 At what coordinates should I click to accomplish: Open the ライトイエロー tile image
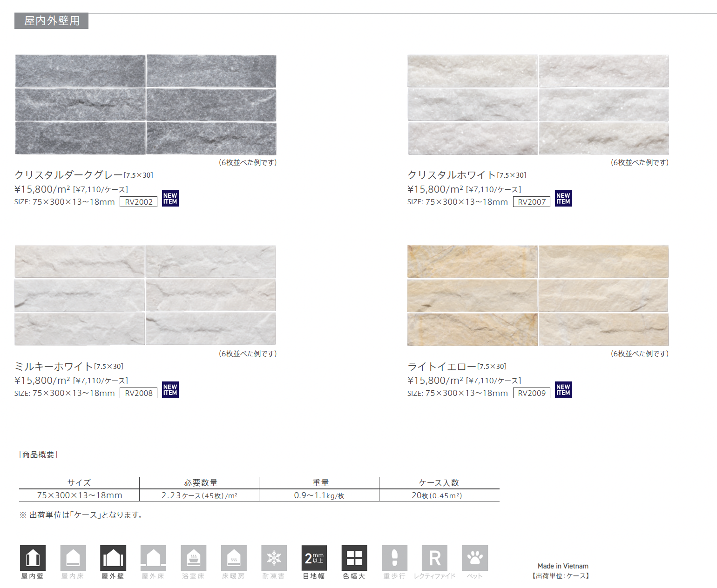[538, 295]
